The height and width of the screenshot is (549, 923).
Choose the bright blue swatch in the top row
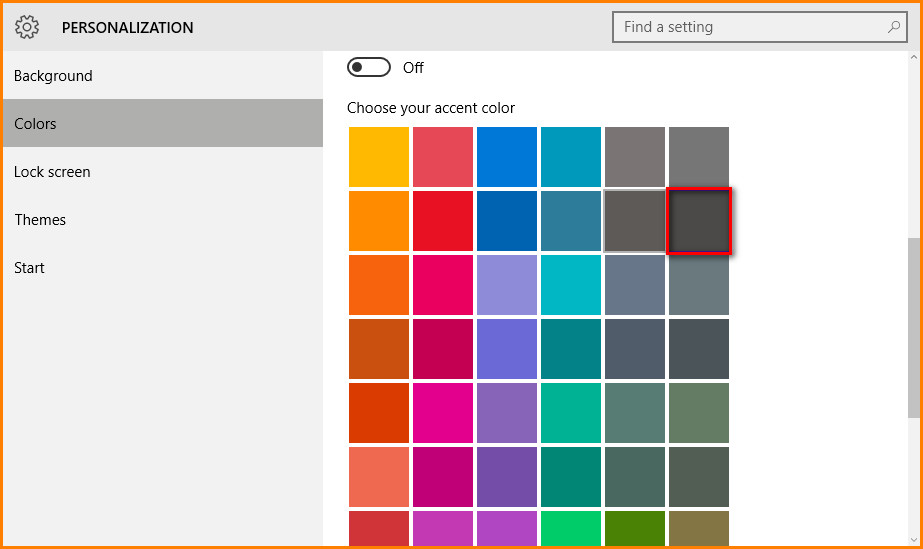507,157
